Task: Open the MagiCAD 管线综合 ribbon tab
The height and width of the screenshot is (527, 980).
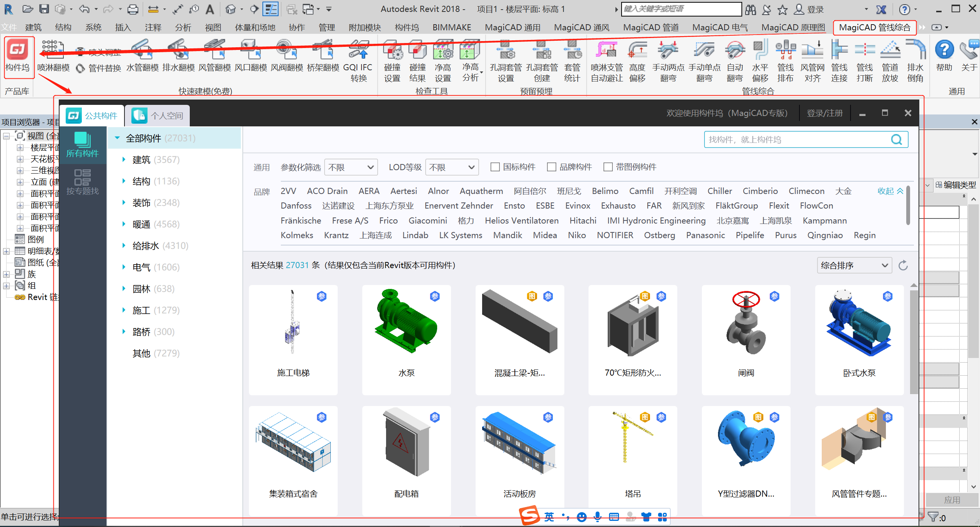Action: coord(875,27)
